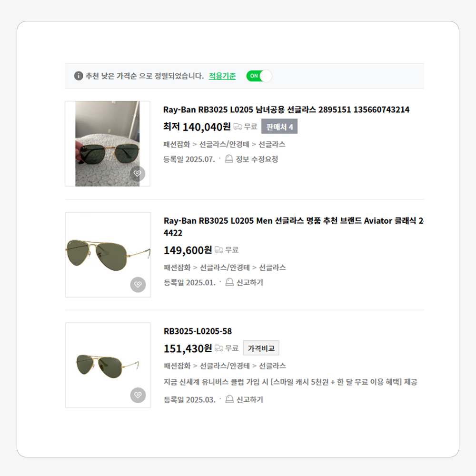Toggle the recommended low-price sort ON switch
Viewport: 476px width, 476px height.
[x=259, y=76]
